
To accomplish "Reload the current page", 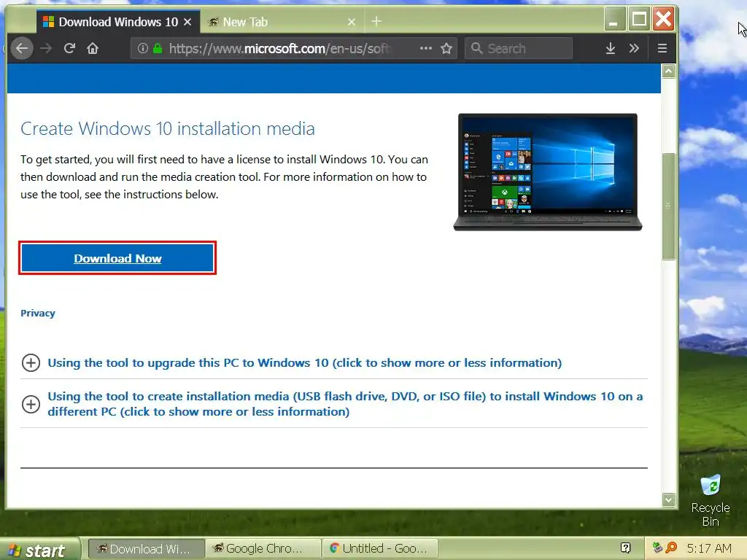I will (69, 48).
